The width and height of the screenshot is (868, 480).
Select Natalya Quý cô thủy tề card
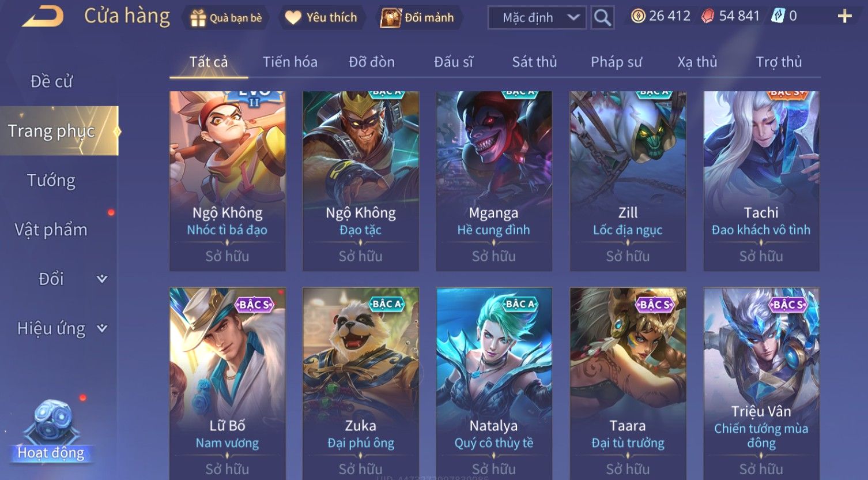(x=493, y=384)
